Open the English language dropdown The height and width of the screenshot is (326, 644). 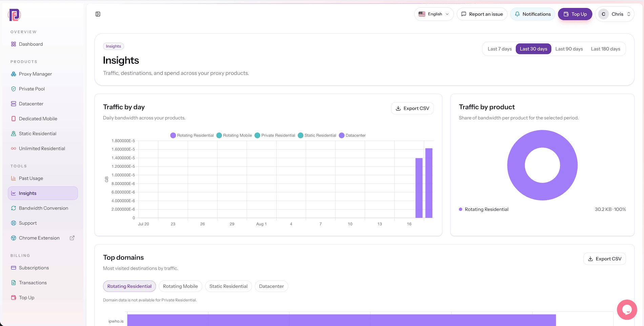pyautogui.click(x=434, y=14)
